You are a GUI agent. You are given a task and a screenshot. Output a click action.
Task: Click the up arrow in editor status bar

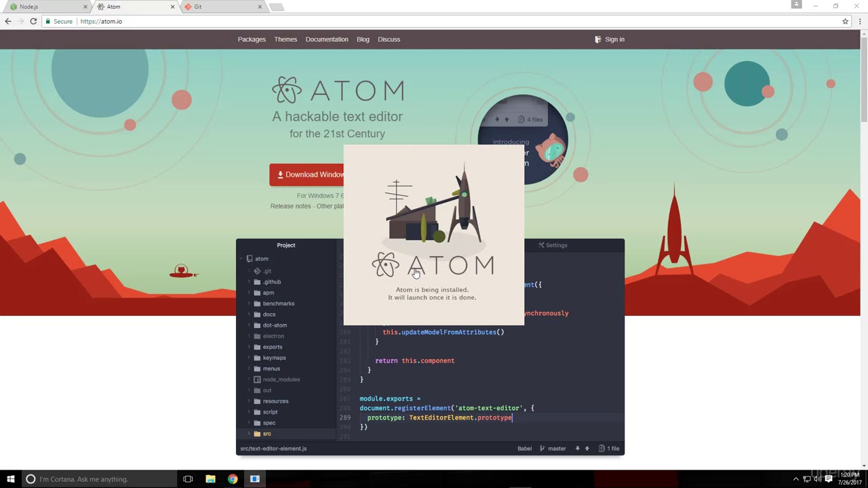click(x=587, y=448)
